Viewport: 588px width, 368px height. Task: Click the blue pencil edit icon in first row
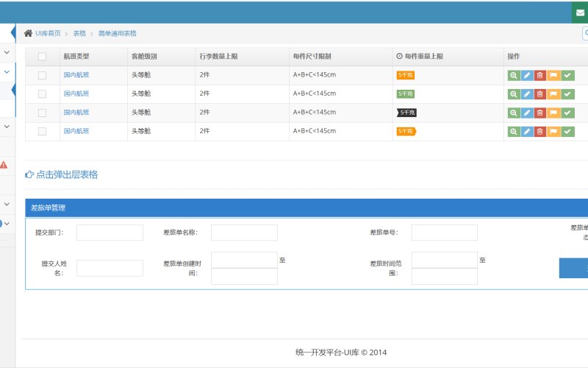(x=527, y=75)
